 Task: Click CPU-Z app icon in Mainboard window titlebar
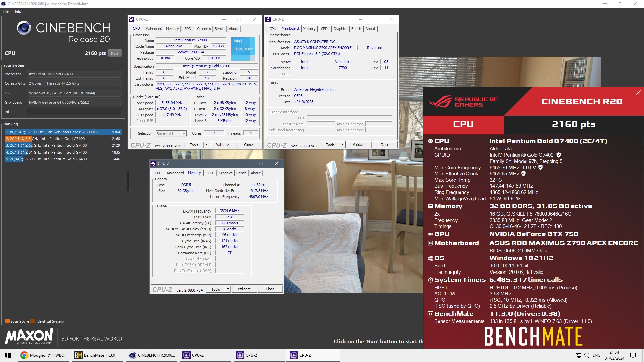click(x=268, y=19)
